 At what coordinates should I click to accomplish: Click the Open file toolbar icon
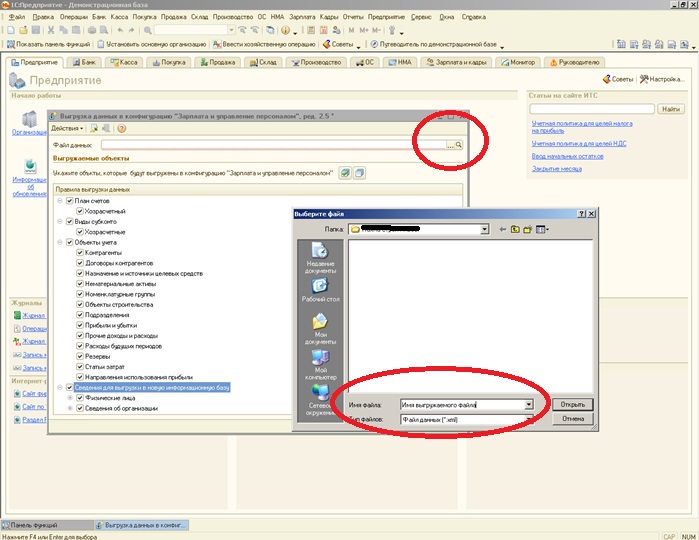click(23, 30)
